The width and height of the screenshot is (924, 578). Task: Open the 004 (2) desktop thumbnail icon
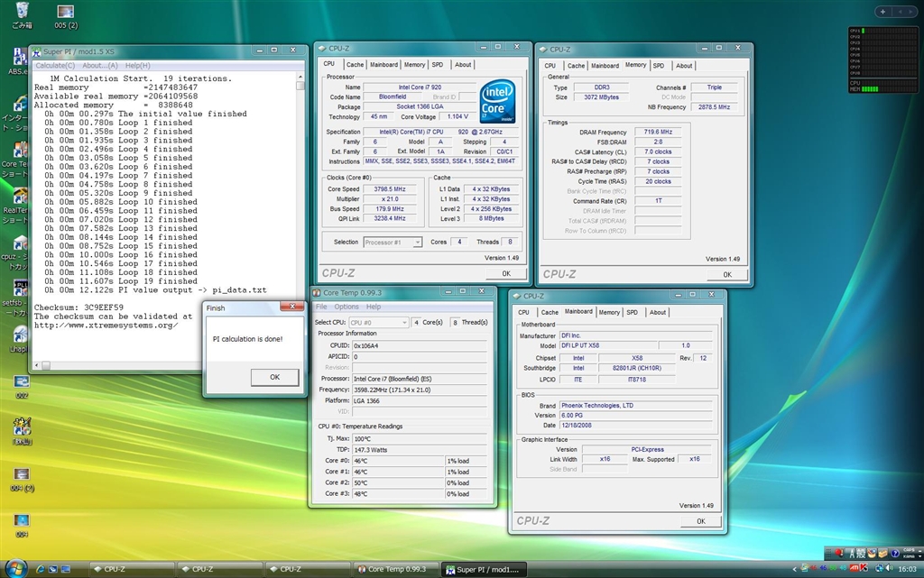pyautogui.click(x=22, y=474)
